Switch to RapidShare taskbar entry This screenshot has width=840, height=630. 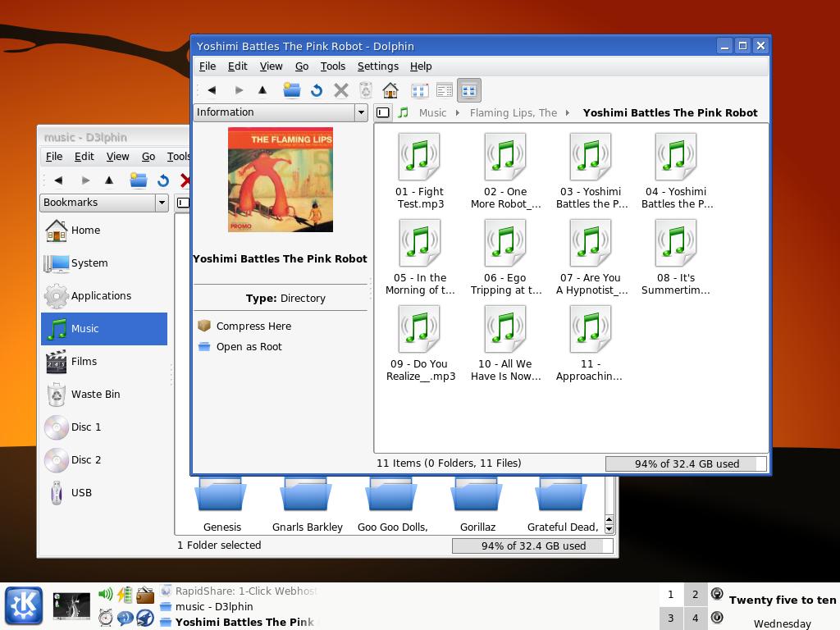tap(239, 591)
